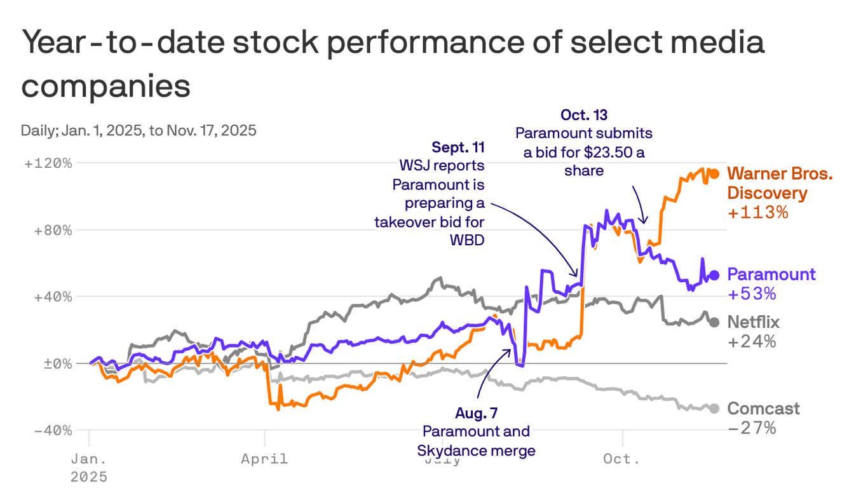Click the +53% value under Paramount

752,294
